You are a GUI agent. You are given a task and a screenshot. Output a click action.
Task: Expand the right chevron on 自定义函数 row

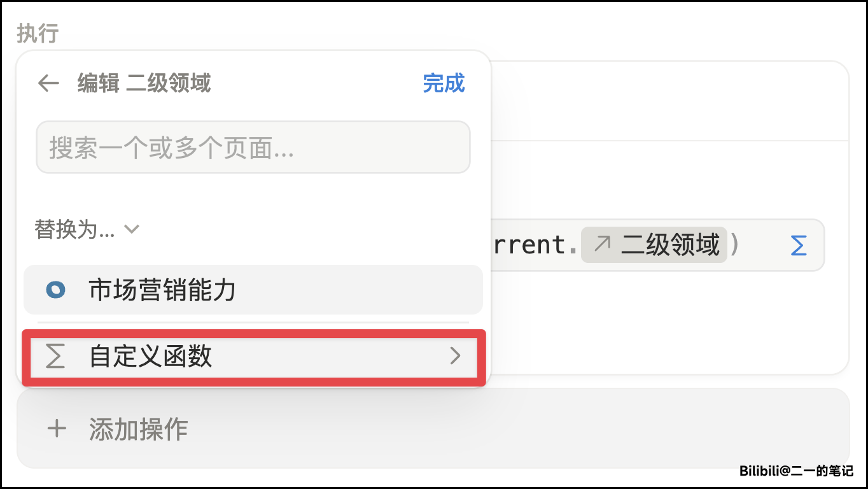click(x=455, y=357)
